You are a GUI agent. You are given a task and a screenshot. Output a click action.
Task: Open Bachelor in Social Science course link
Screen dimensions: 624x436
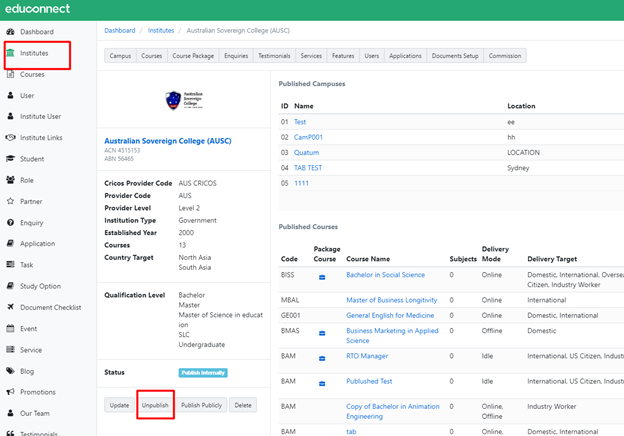385,275
